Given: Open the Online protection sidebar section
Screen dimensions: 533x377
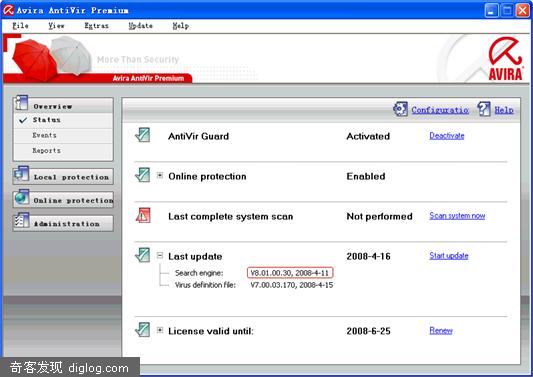Looking at the screenshot, I should click(x=63, y=200).
